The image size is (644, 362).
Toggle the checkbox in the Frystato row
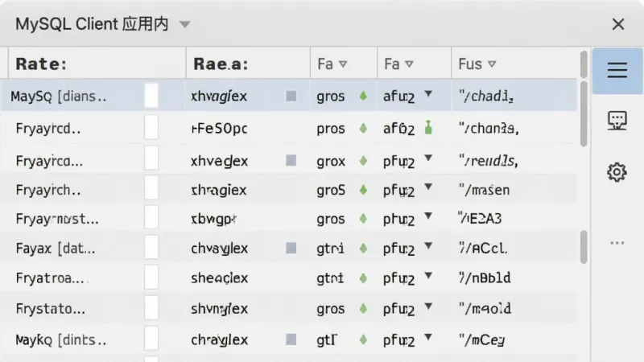click(x=151, y=308)
